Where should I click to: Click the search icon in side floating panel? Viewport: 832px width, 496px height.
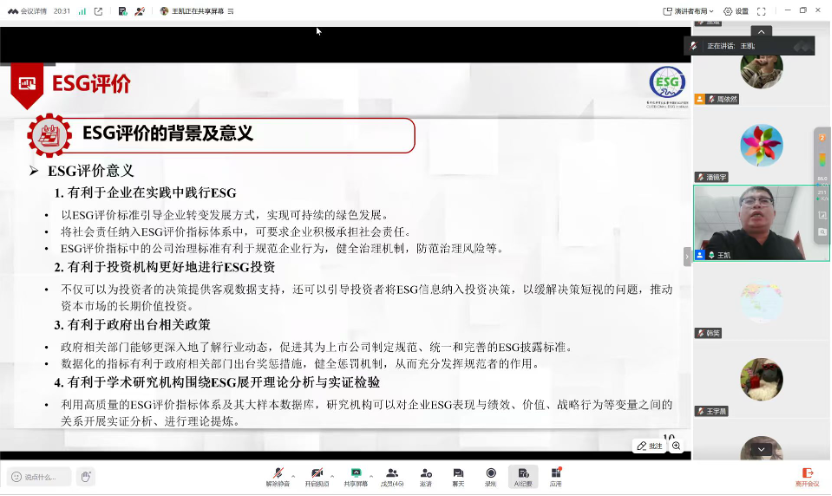(822, 232)
